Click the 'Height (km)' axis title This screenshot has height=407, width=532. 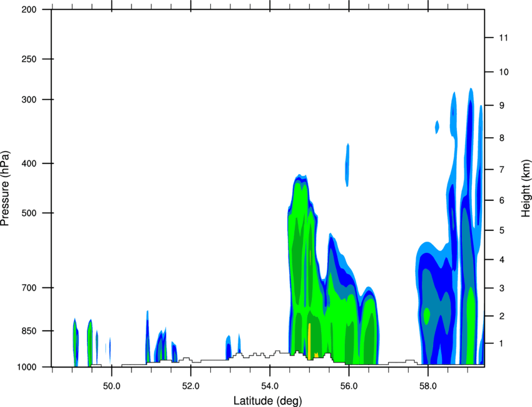[x=526, y=188]
